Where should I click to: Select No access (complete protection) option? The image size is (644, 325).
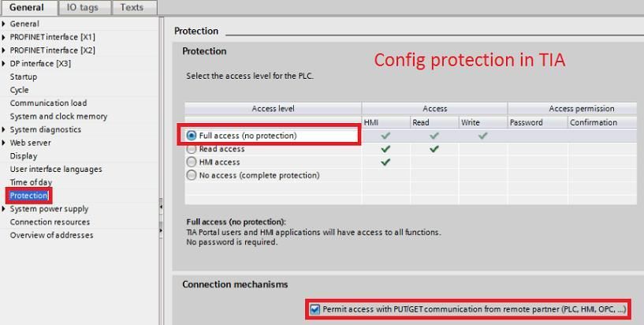pos(192,175)
